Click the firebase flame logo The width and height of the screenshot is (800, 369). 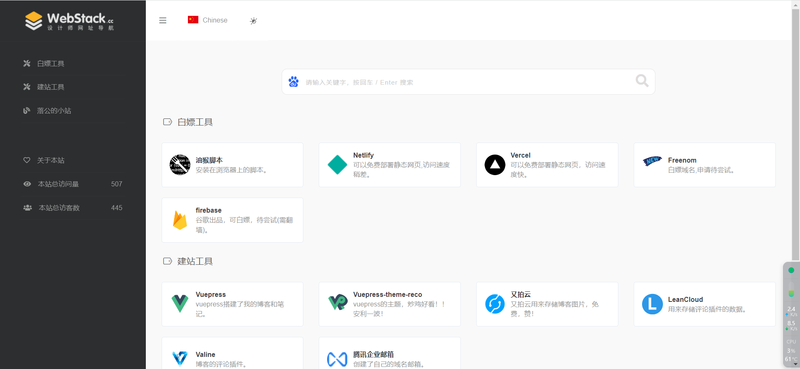pos(180,220)
